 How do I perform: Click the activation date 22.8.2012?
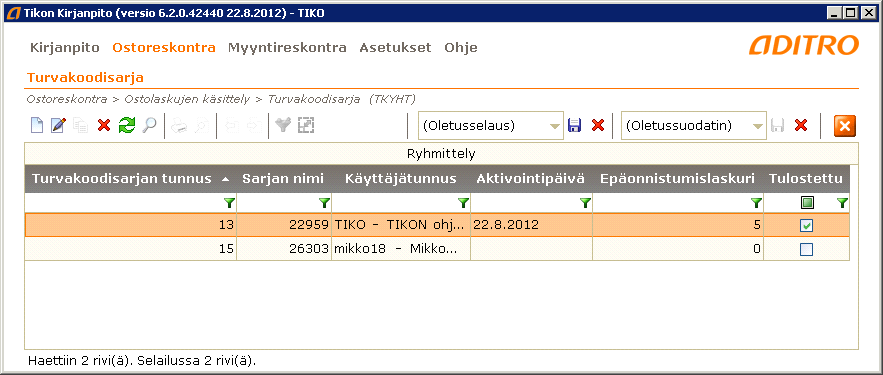532,225
